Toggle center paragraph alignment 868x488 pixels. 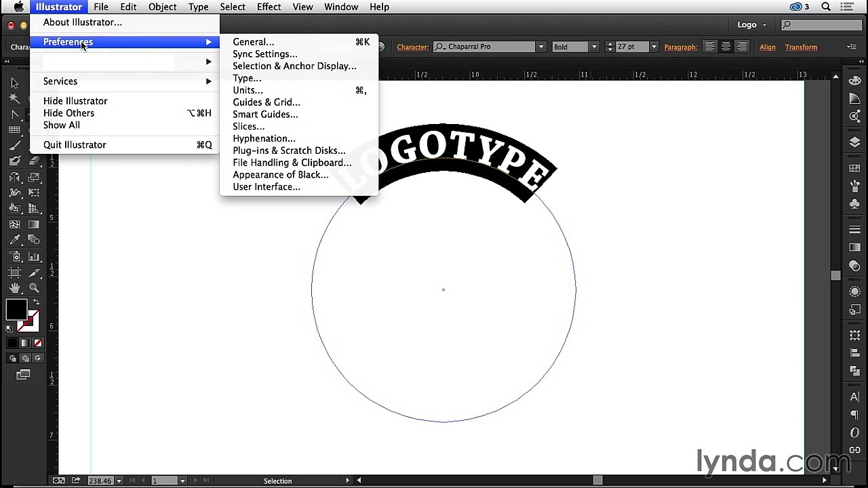pos(726,47)
